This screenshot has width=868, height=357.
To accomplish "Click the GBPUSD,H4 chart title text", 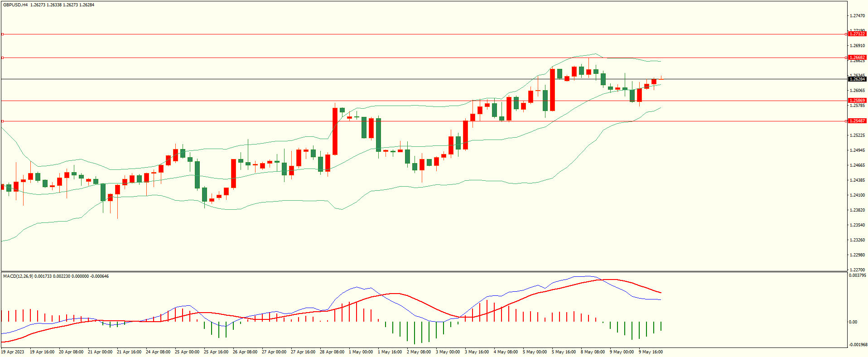I will pos(15,5).
